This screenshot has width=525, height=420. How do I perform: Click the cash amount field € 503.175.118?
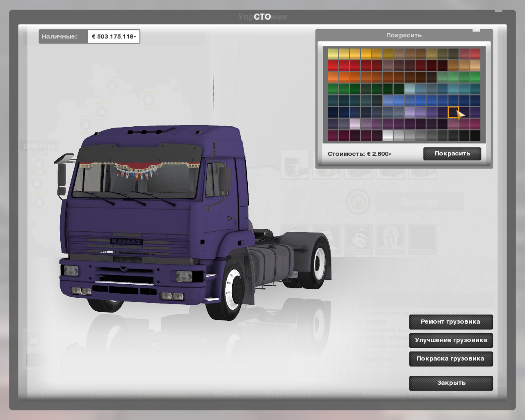click(114, 37)
